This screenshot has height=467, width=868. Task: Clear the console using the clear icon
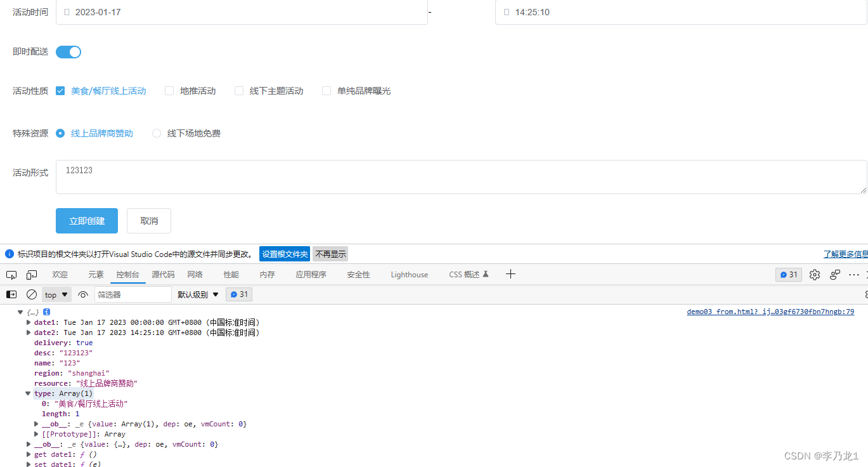coord(31,294)
